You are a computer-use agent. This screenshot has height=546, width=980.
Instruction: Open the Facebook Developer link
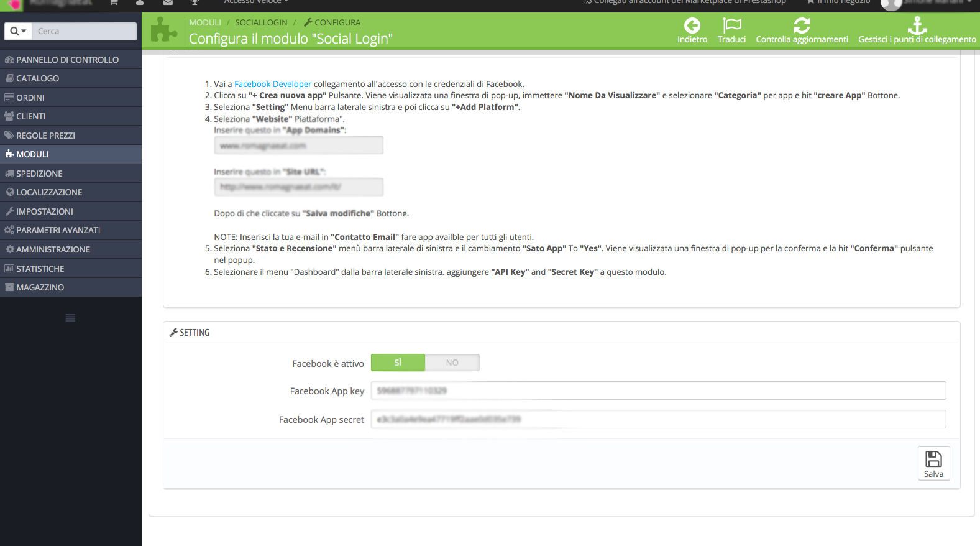273,84
